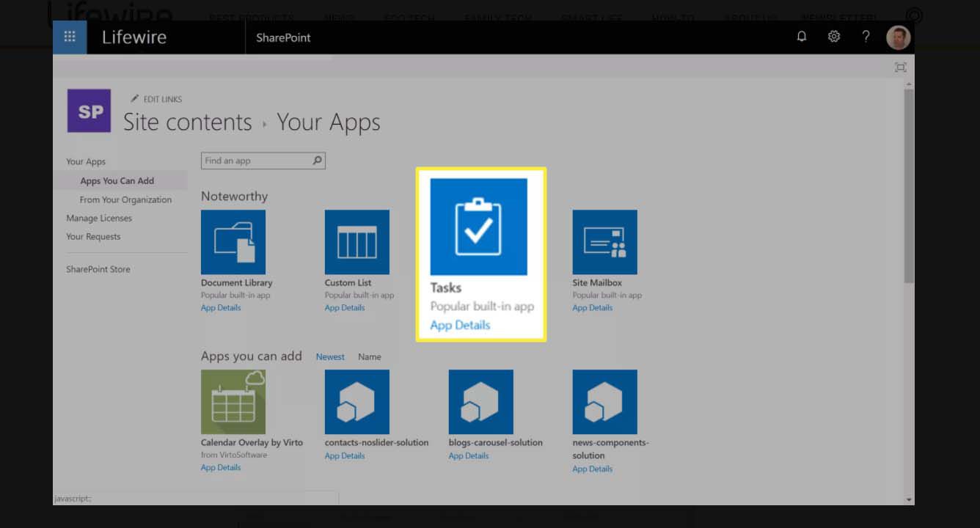Click the scrollbar down arrow
The height and width of the screenshot is (528, 980).
(x=909, y=499)
